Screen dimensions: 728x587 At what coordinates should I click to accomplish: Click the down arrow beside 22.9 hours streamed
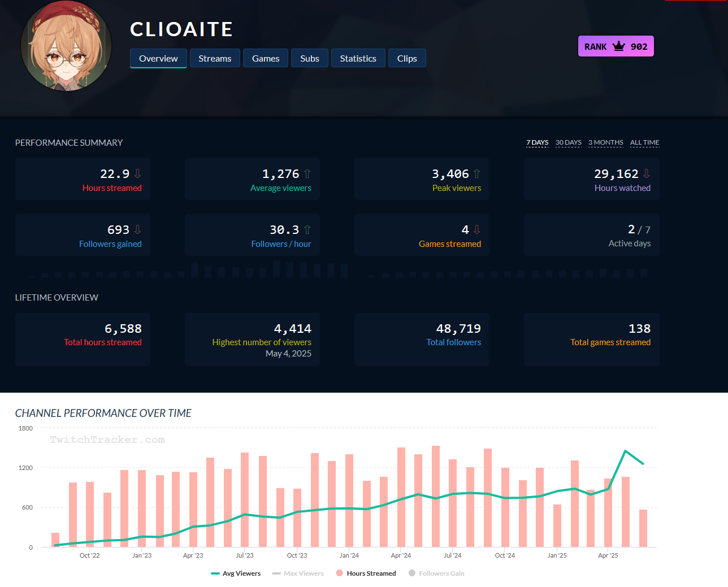[x=137, y=173]
